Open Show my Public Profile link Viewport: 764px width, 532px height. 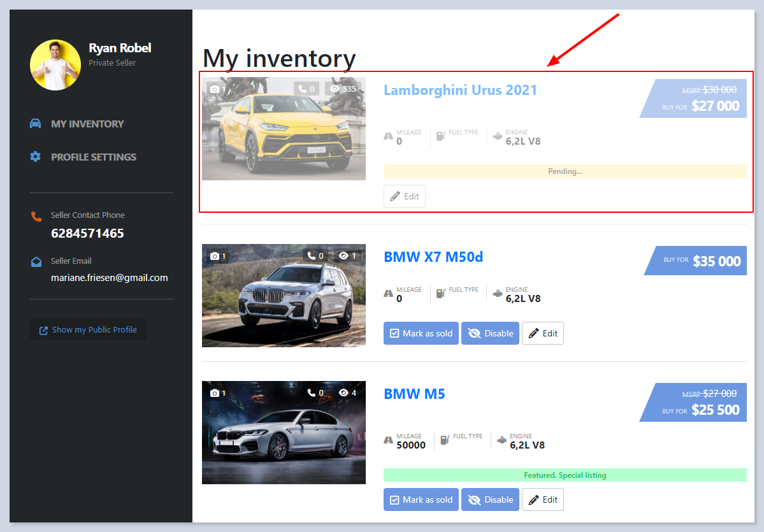click(88, 329)
